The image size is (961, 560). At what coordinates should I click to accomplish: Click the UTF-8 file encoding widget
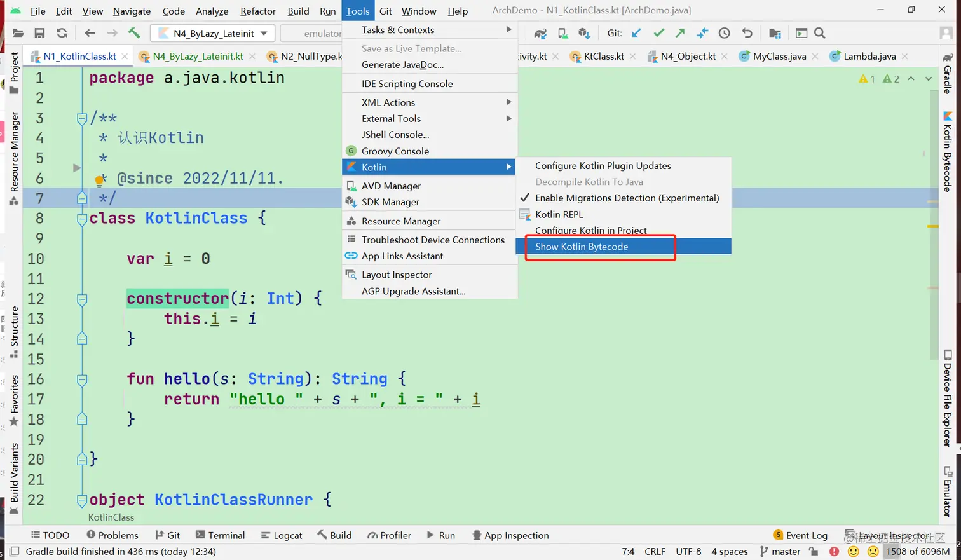tap(688, 552)
